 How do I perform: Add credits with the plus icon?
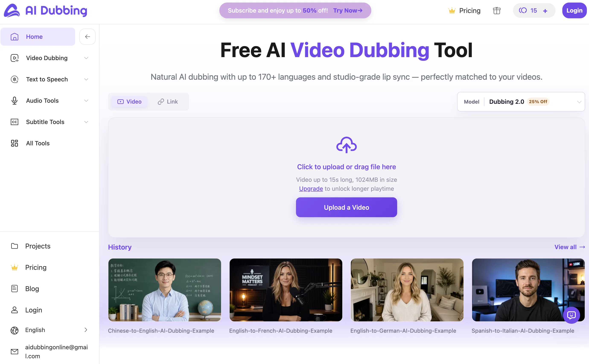(x=545, y=11)
